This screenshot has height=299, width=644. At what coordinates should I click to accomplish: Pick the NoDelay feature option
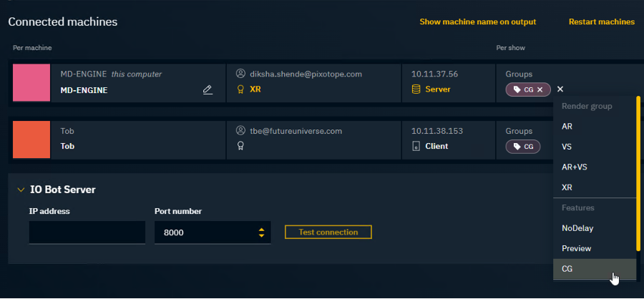[577, 228]
